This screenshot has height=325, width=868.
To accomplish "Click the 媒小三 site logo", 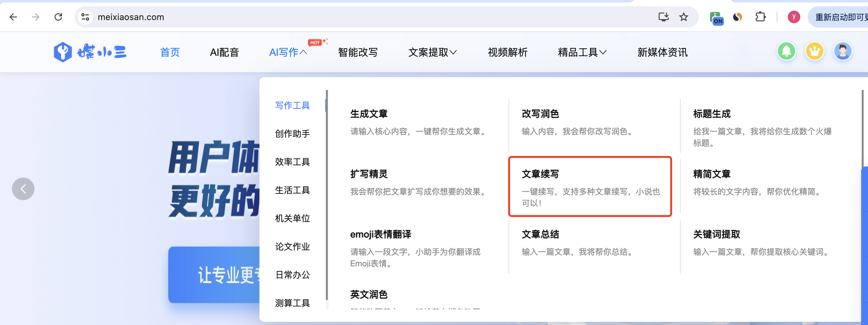I will coord(90,52).
